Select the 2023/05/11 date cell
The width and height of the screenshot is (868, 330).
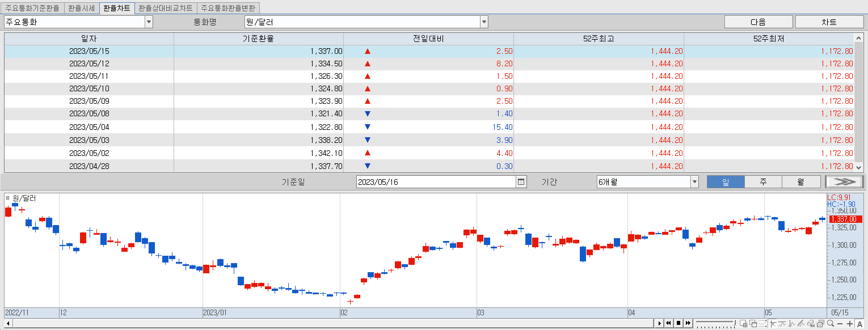(89, 76)
